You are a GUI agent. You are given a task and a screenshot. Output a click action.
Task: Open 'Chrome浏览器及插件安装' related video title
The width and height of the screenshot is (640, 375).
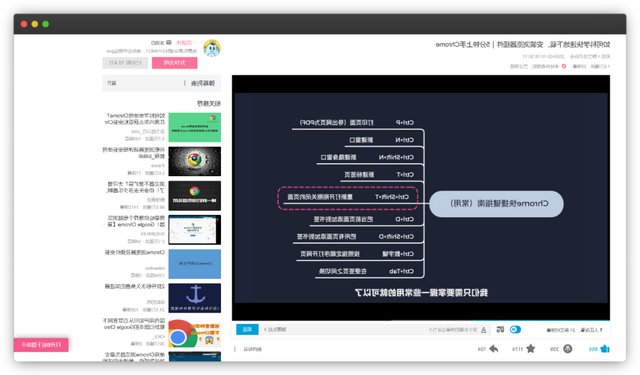click(x=135, y=252)
